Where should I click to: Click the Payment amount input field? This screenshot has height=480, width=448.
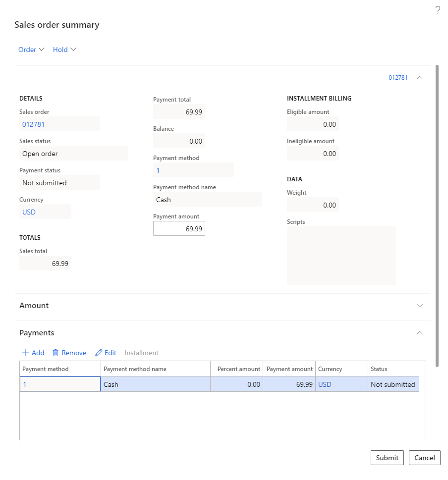[x=179, y=228]
